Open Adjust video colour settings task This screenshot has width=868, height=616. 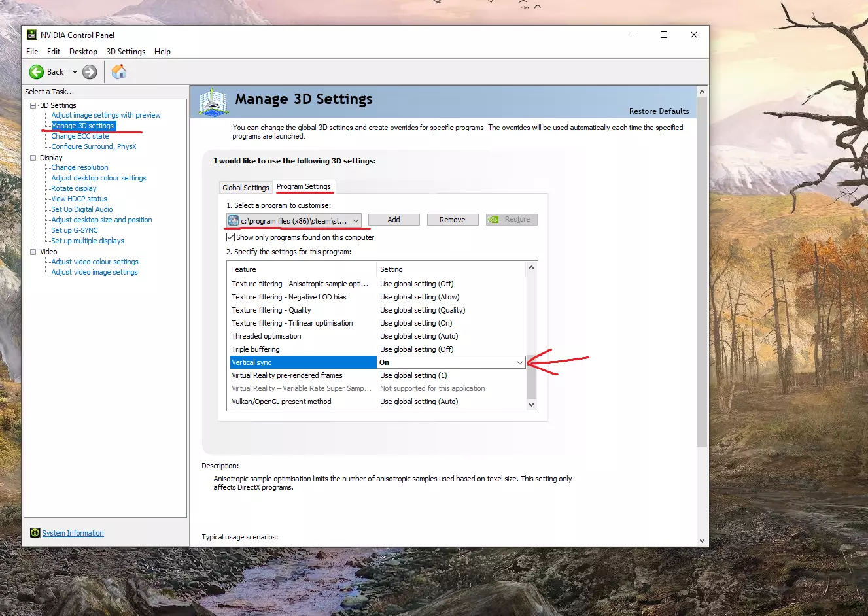click(95, 262)
